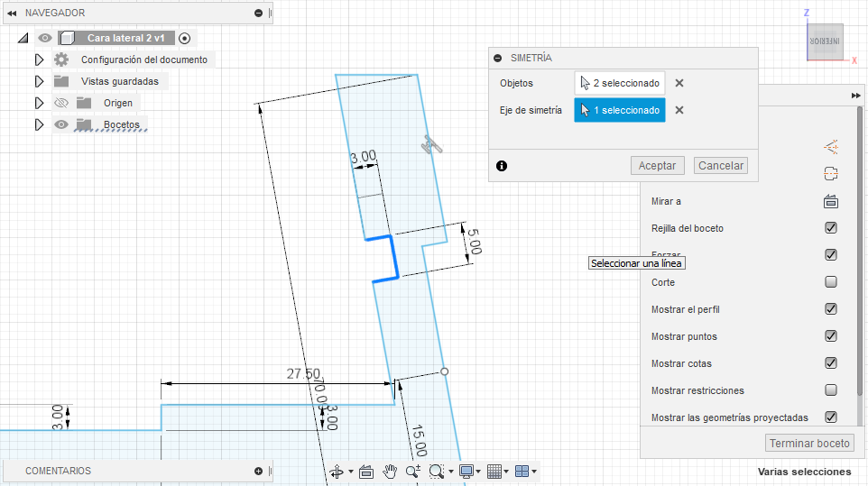Screen dimensions: 868x486
Task: Toggle the Mostrar el perfil checkbox
Action: coord(831,309)
